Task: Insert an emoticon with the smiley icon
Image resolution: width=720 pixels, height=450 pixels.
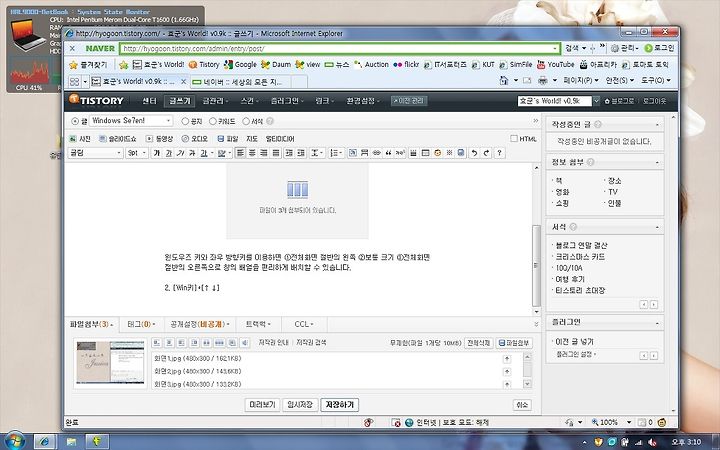Action: (x=438, y=153)
